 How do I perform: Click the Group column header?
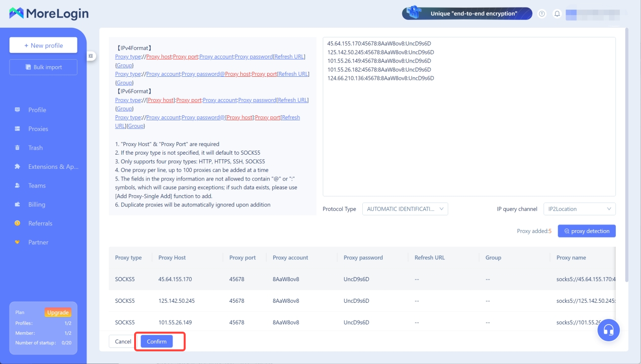[493, 258]
